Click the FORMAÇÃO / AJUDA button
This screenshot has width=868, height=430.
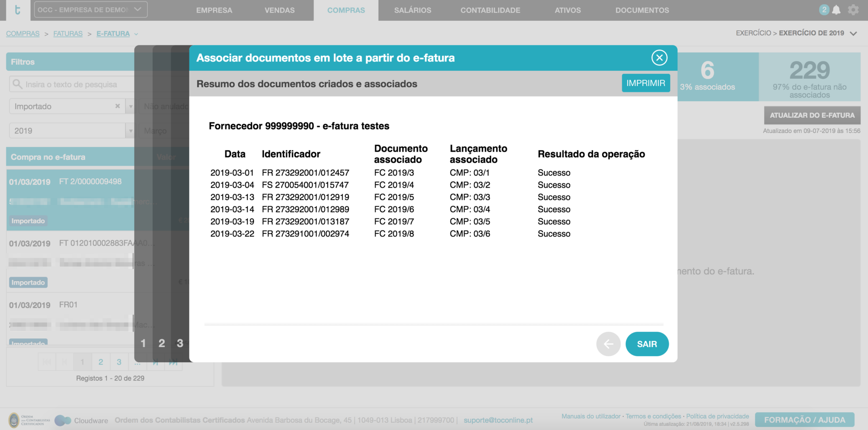pyautogui.click(x=804, y=420)
